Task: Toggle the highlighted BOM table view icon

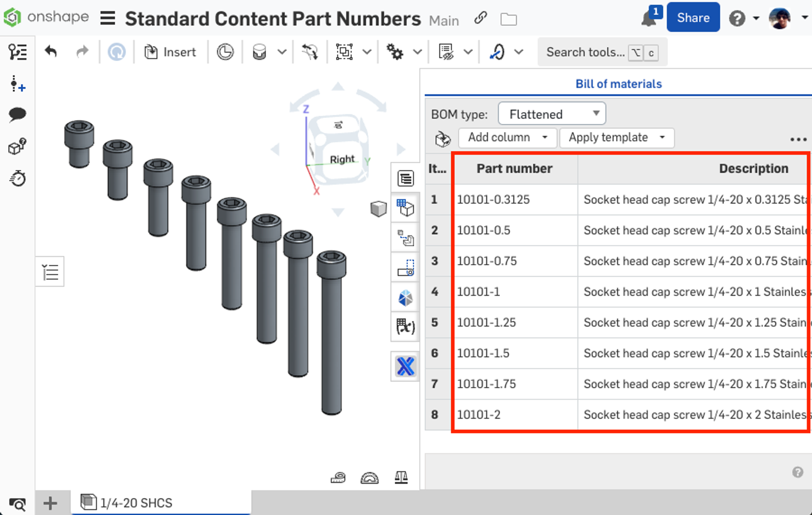Action: 405,208
